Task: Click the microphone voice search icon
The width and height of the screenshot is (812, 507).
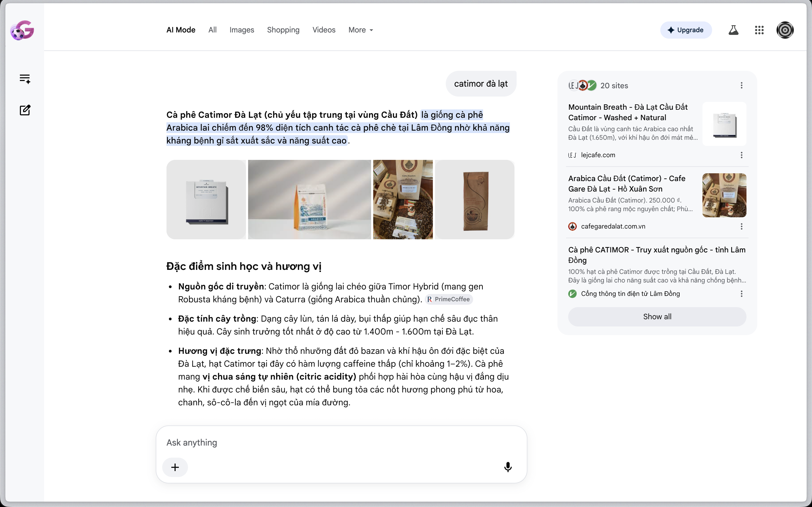Action: [x=508, y=467]
